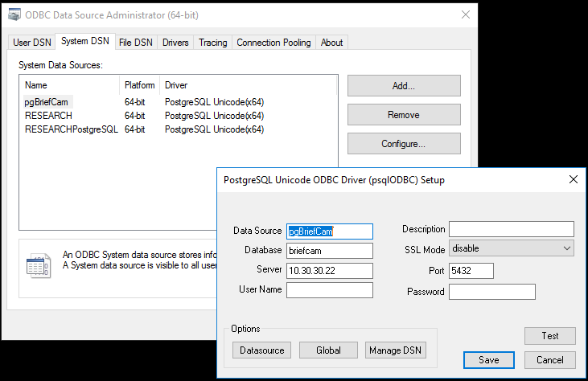Go to the Tracing tab
Image resolution: width=588 pixels, height=381 pixels.
click(213, 43)
